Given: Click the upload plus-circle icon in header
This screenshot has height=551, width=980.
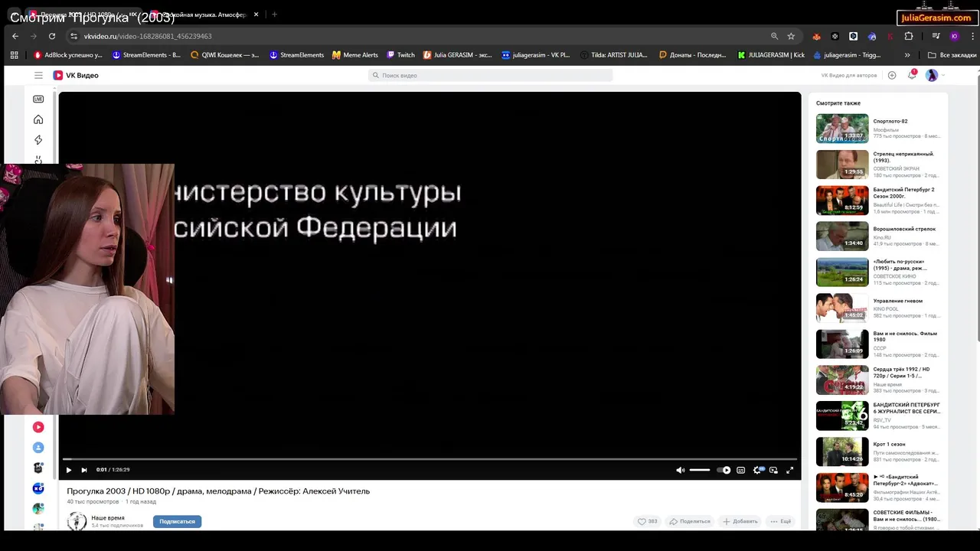Looking at the screenshot, I should click(x=892, y=75).
